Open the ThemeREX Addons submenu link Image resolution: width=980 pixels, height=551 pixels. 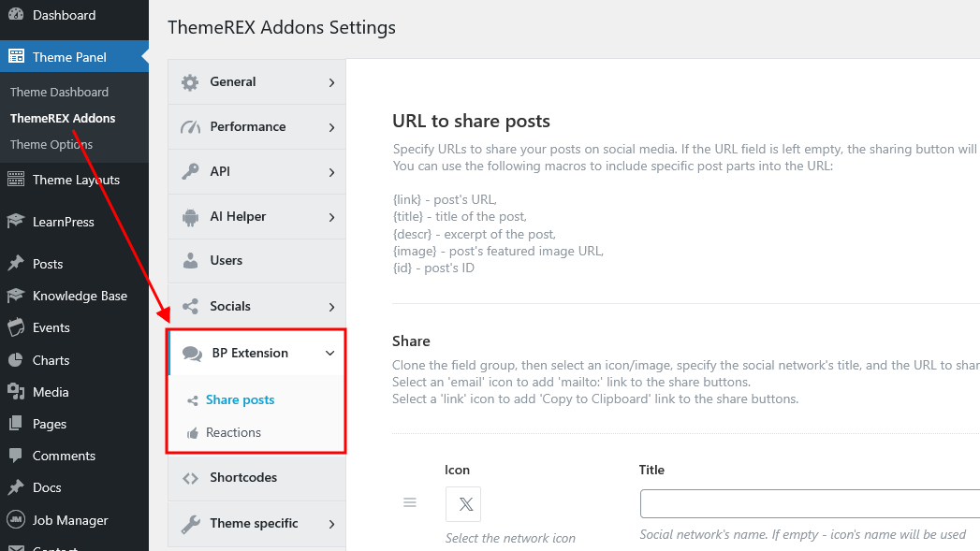click(63, 118)
